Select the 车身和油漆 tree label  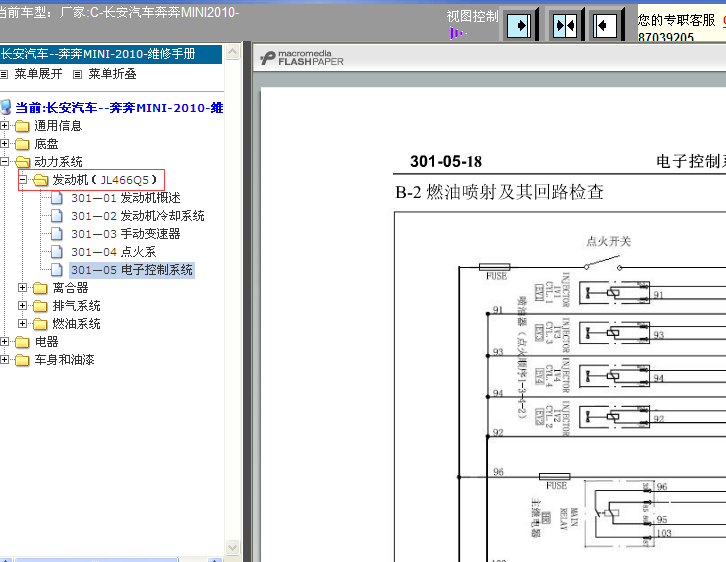pyautogui.click(x=64, y=360)
